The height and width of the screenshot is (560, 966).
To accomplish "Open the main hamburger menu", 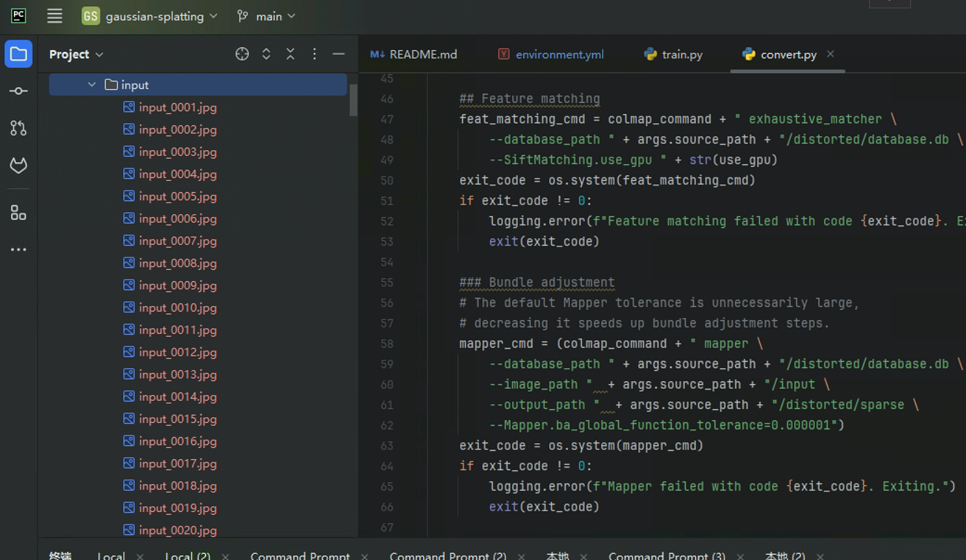I will (54, 16).
